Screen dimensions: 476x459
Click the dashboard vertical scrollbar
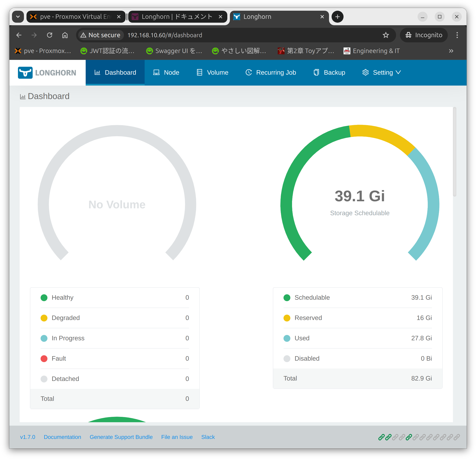[454, 152]
